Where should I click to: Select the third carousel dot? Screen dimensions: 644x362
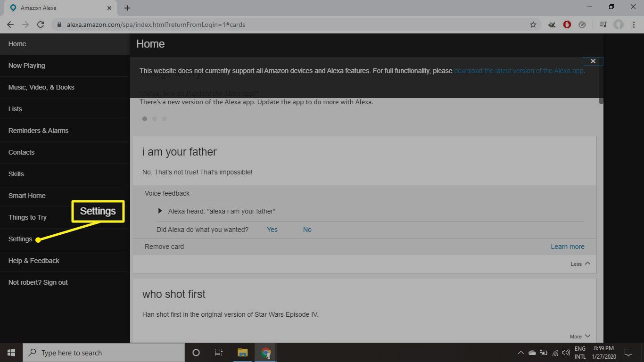(x=165, y=119)
